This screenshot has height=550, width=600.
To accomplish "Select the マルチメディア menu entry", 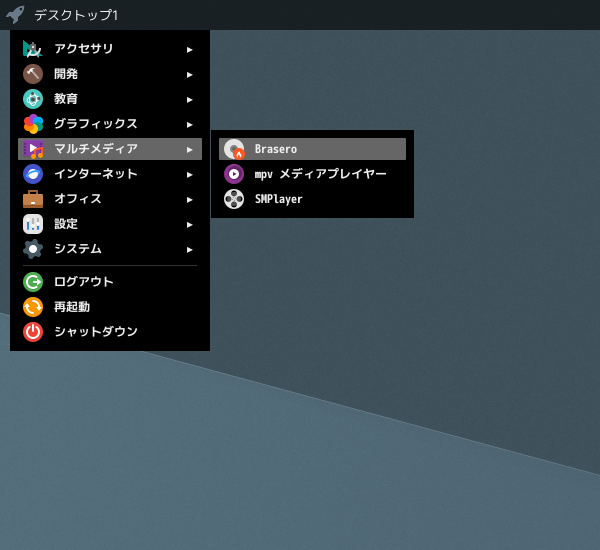I will [x=110, y=149].
